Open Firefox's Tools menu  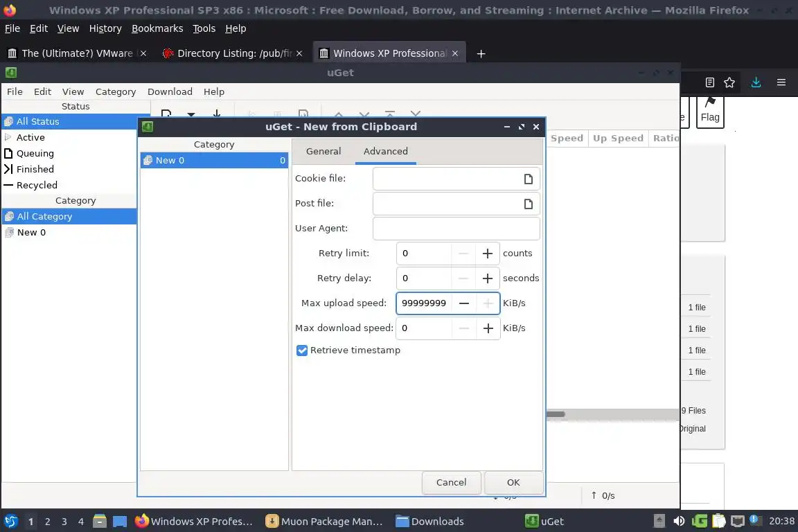tap(204, 28)
